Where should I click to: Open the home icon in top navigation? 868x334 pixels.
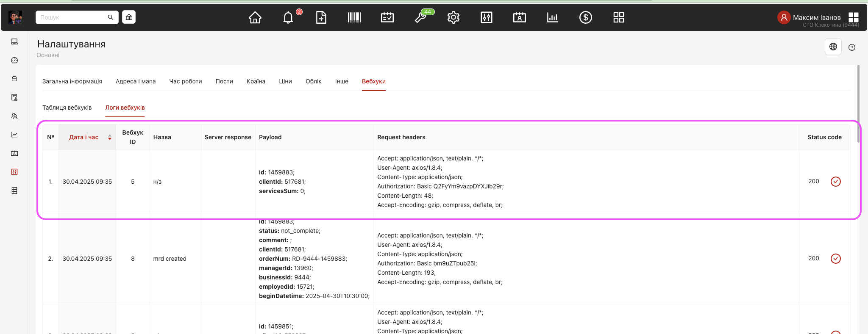point(255,17)
